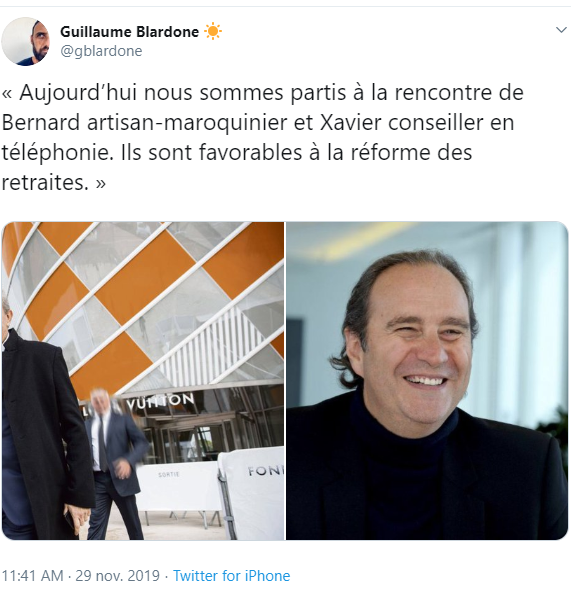Visit the @gblardone handle link
571x590 pixels.
101,51
